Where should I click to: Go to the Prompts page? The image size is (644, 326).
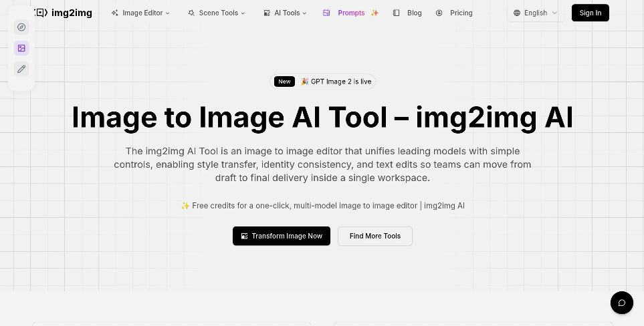[351, 13]
